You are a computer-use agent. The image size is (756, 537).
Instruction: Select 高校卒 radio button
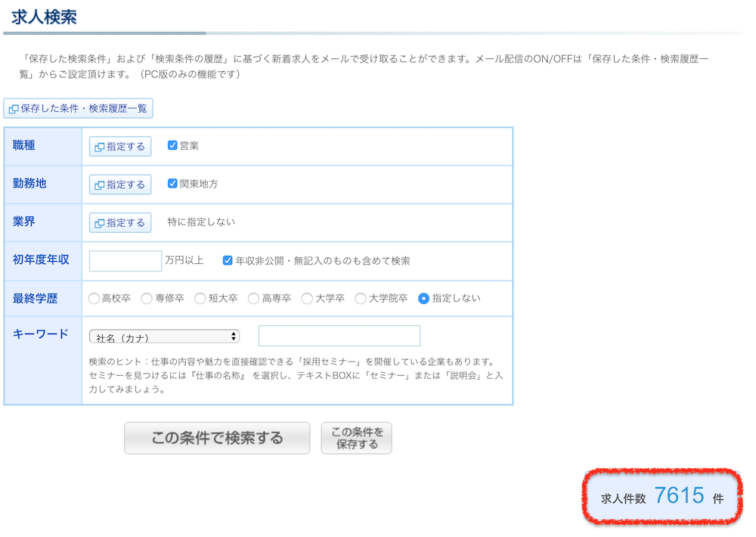94,299
